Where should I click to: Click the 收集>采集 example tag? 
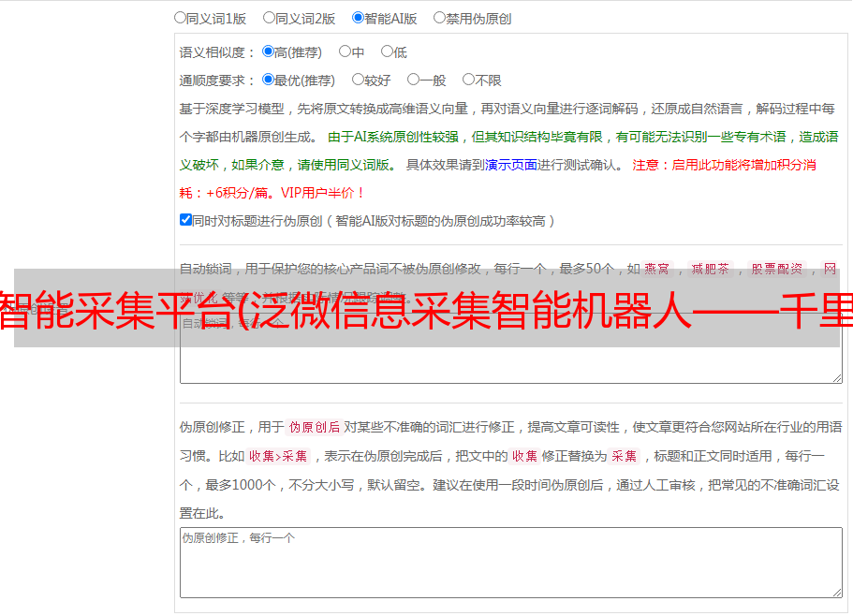click(278, 456)
